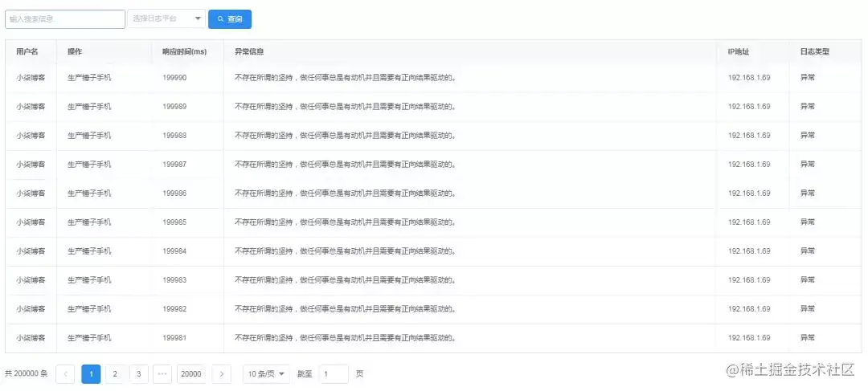Select response time cell 199984

(x=174, y=250)
